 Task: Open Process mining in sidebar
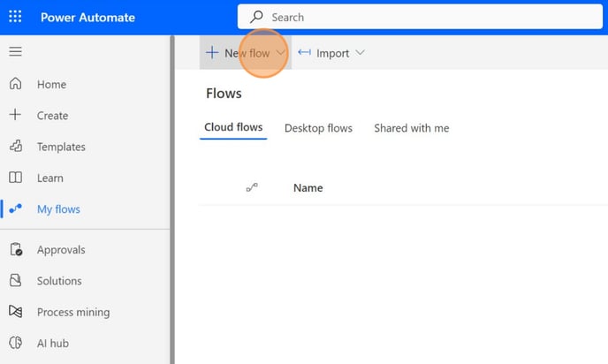[73, 312]
